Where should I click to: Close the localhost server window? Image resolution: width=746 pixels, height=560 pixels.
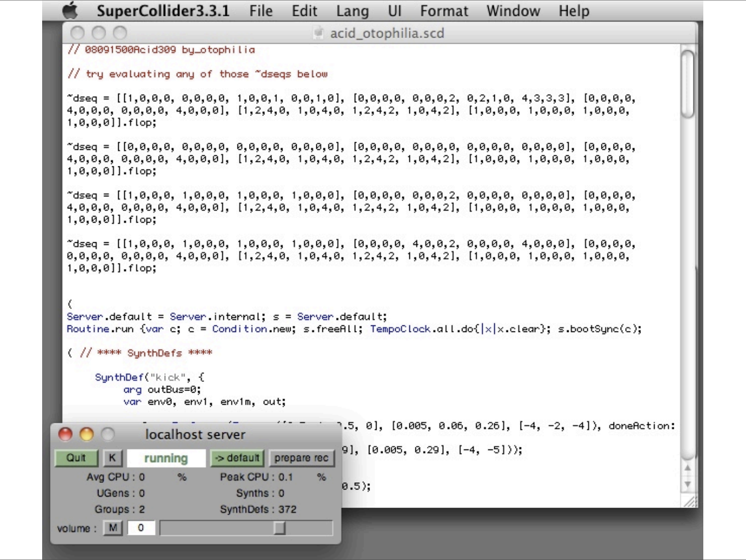[65, 434]
